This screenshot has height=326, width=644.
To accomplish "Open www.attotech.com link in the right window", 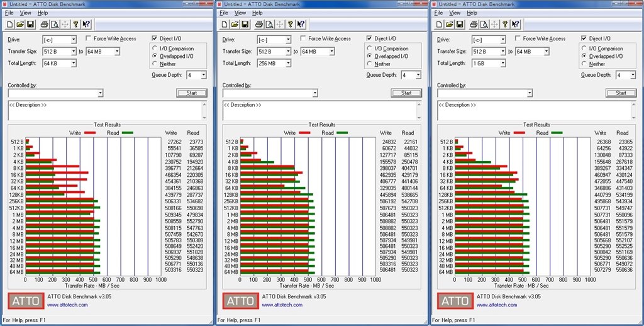I will 496,305.
